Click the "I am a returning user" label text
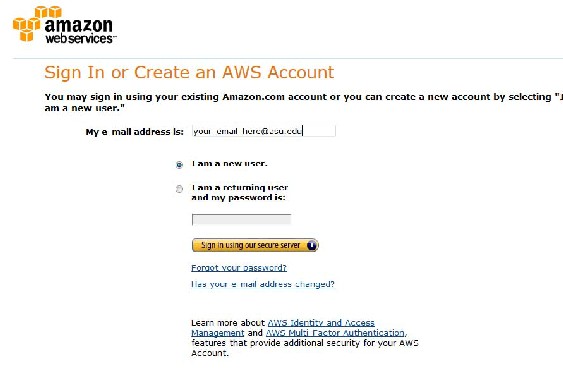563x388 pixels. coord(240,188)
